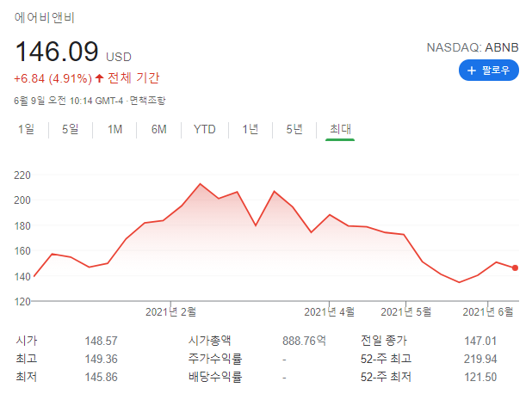Click the 시가총액 value 888.76억
This screenshot has width=532, height=400.
pos(305,341)
